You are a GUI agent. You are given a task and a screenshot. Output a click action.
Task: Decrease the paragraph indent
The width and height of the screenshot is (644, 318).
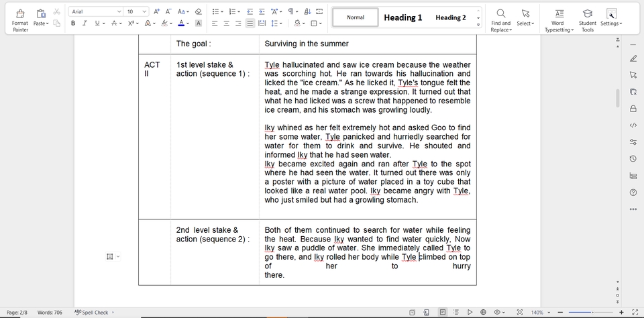[x=250, y=11]
